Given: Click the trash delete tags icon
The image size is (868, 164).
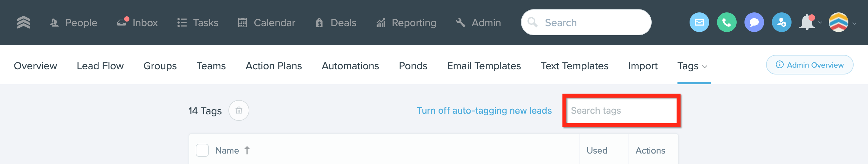Looking at the screenshot, I should [239, 110].
